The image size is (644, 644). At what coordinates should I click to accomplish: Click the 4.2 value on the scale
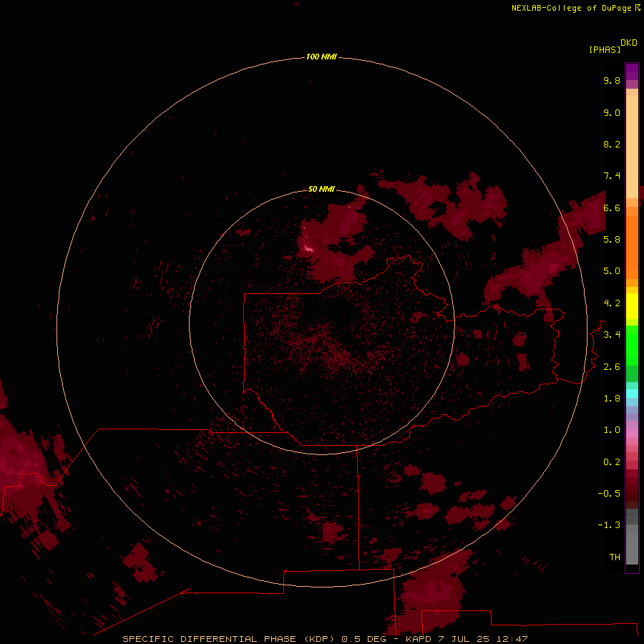coord(612,303)
